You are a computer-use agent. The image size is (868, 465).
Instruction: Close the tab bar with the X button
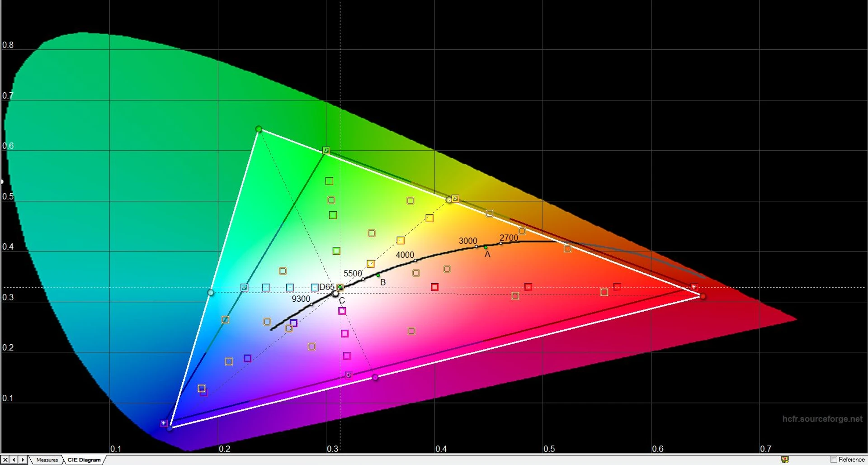(x=5, y=460)
